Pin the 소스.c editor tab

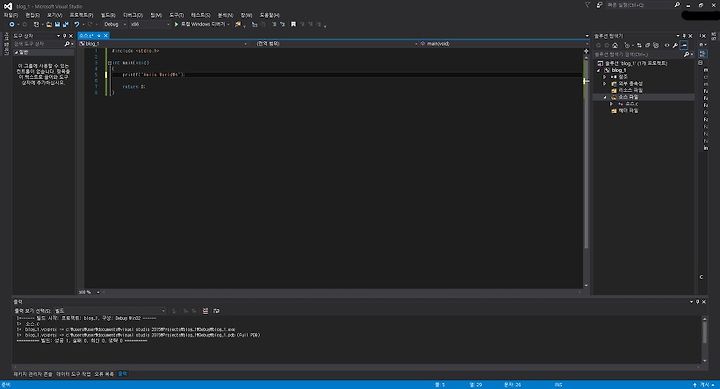[99, 35]
